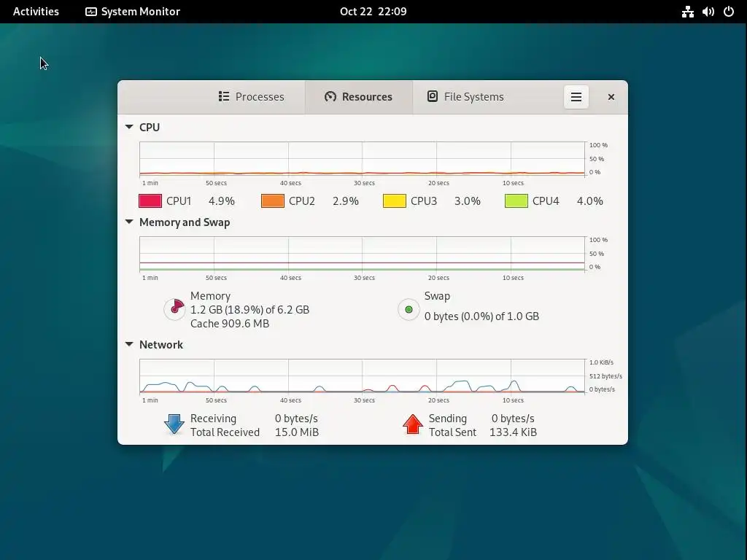Click the Memory and Swap heading text
Screen dimensions: 747x560
point(185,222)
